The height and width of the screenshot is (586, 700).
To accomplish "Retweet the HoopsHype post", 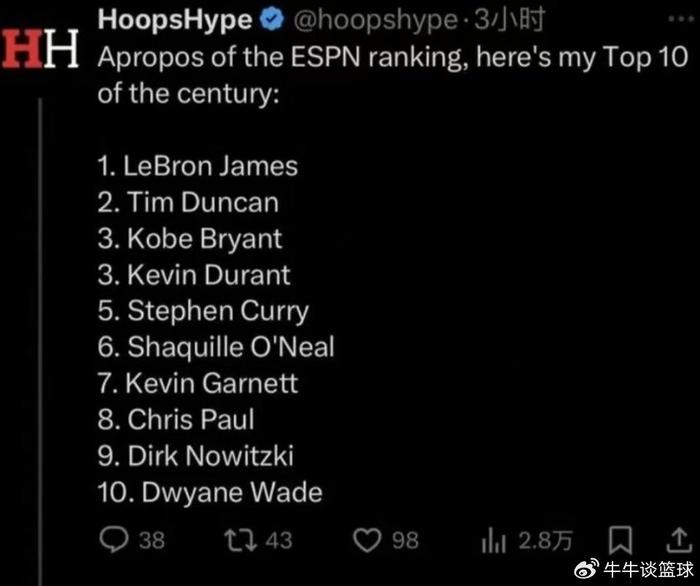I will point(240,540).
